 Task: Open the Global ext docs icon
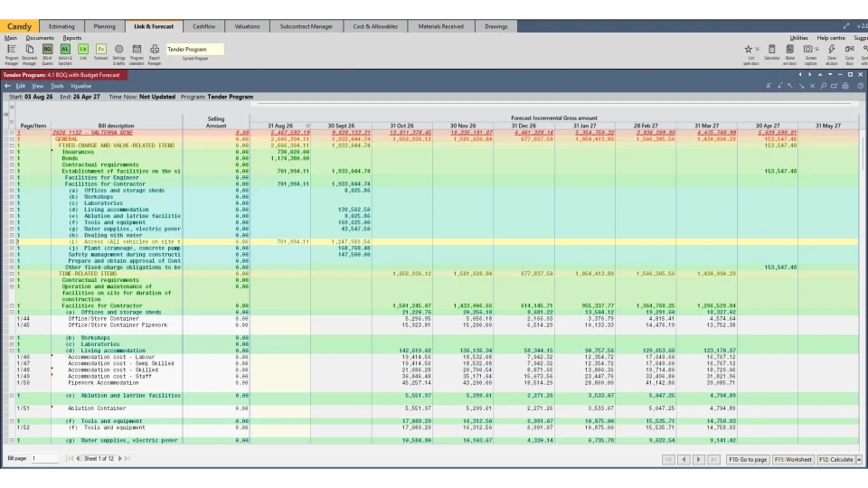tap(790, 54)
